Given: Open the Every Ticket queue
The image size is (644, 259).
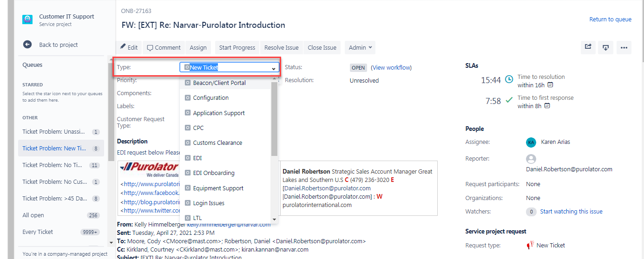Looking at the screenshot, I should [61, 232].
